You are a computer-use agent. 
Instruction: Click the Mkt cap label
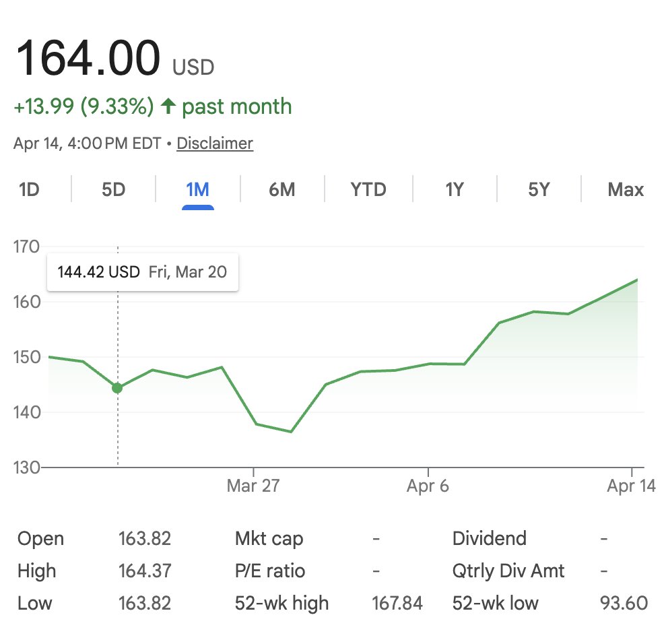click(x=269, y=538)
